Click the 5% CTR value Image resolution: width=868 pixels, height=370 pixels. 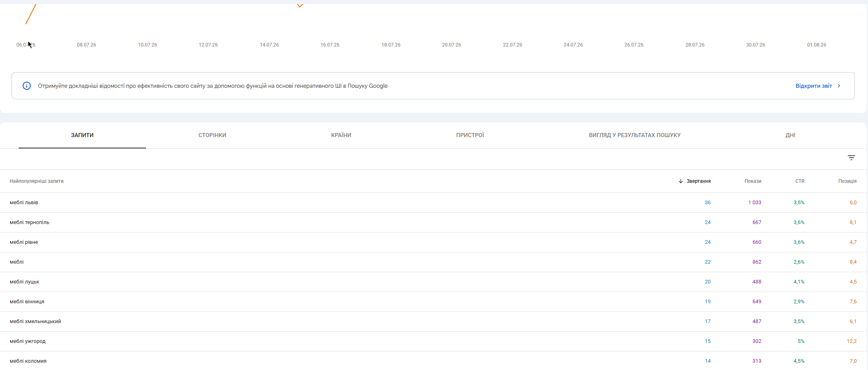801,341
